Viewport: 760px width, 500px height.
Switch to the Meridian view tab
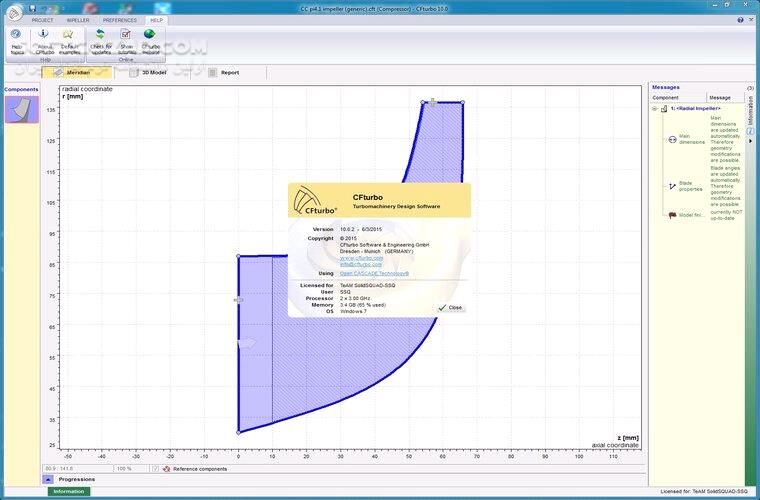coord(78,73)
